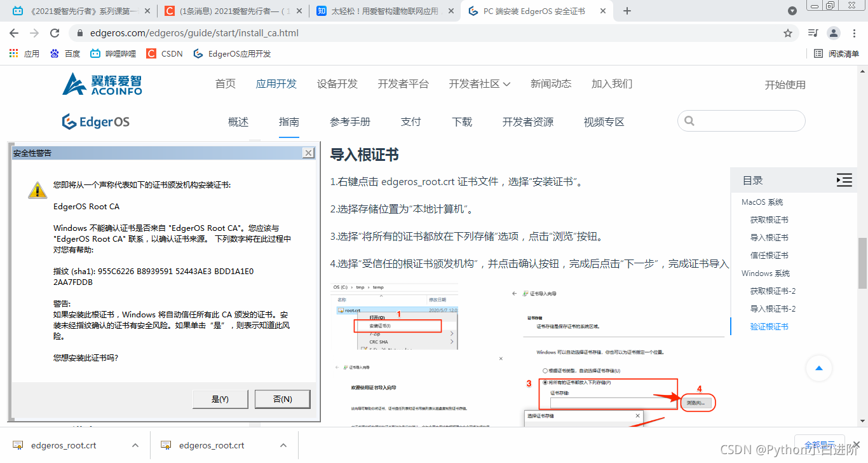Open the 阅读清单 reading list
Viewport: 868px width, 463px height.
[x=837, y=53]
